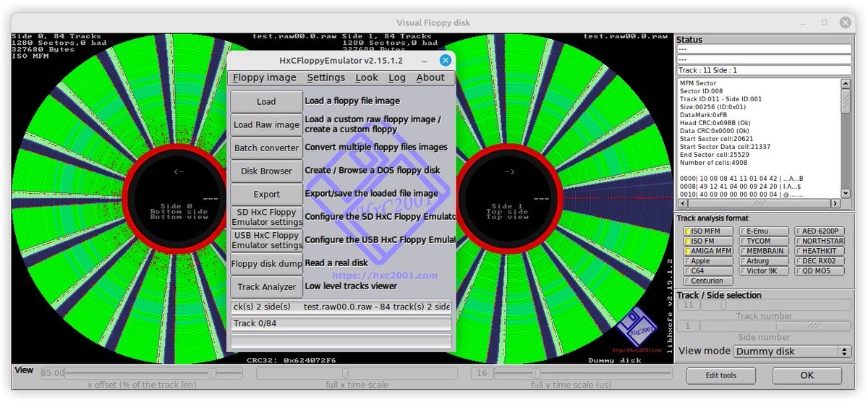The image size is (868, 405).
Task: Click the OK button
Action: click(807, 375)
